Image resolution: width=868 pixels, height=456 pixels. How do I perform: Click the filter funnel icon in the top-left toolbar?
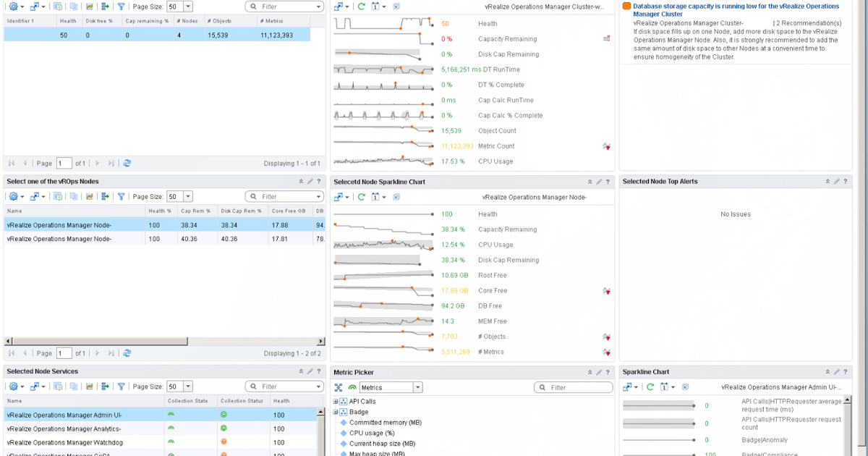(x=120, y=7)
